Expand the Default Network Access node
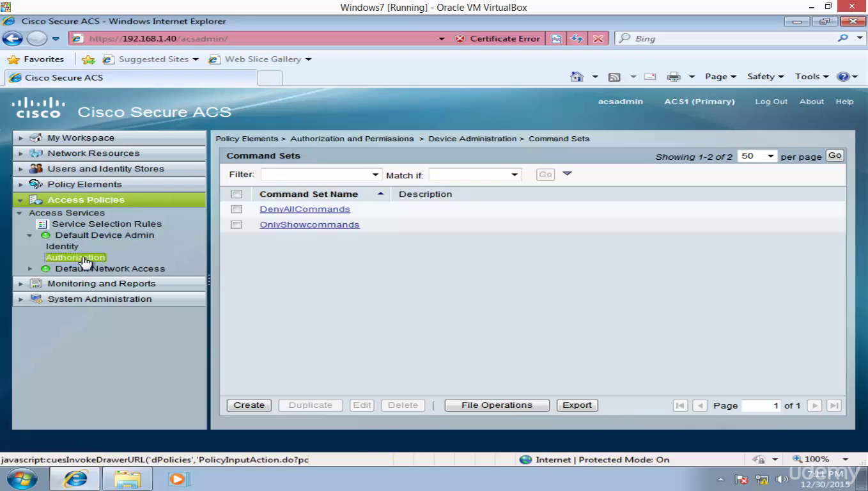The height and width of the screenshot is (491, 868). point(30,269)
